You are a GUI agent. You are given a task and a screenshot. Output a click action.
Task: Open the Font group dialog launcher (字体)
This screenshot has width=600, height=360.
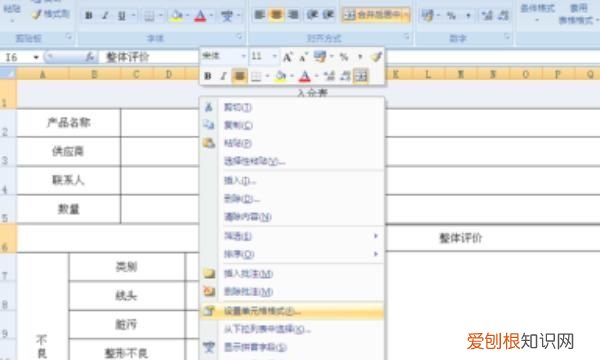tap(239, 36)
